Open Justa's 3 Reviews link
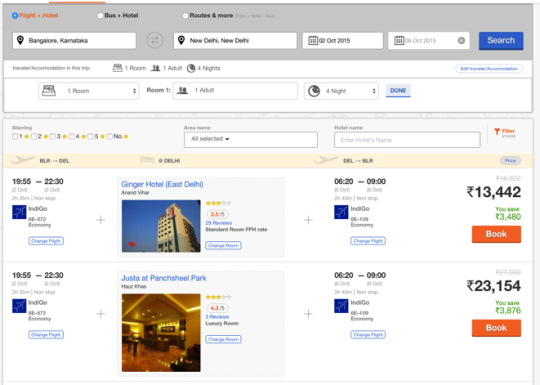Image resolution: width=540 pixels, height=385 pixels. [217, 317]
